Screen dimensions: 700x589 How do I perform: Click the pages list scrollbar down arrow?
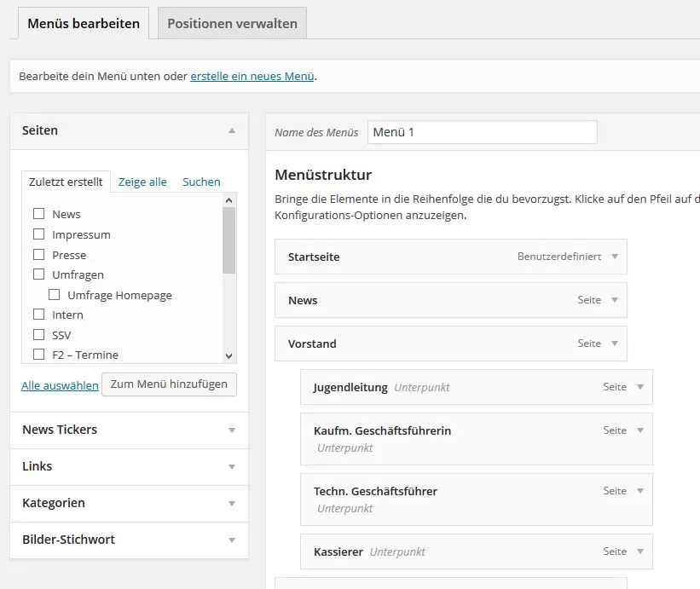click(x=229, y=356)
